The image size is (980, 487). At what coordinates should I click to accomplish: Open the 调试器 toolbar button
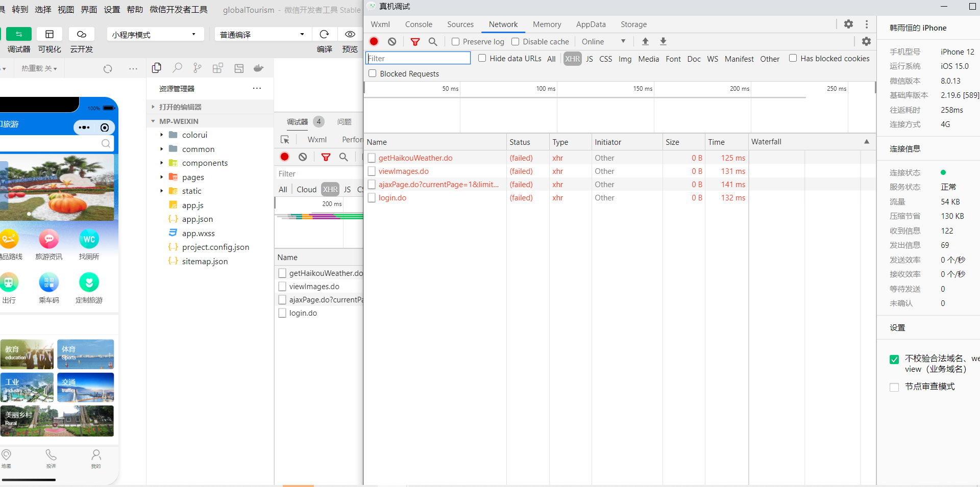click(x=19, y=34)
